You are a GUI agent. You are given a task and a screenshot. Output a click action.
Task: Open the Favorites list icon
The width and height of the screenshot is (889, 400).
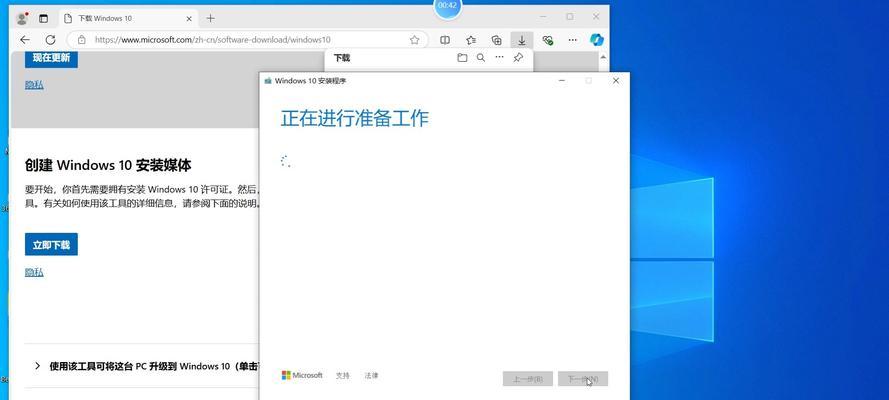click(471, 40)
